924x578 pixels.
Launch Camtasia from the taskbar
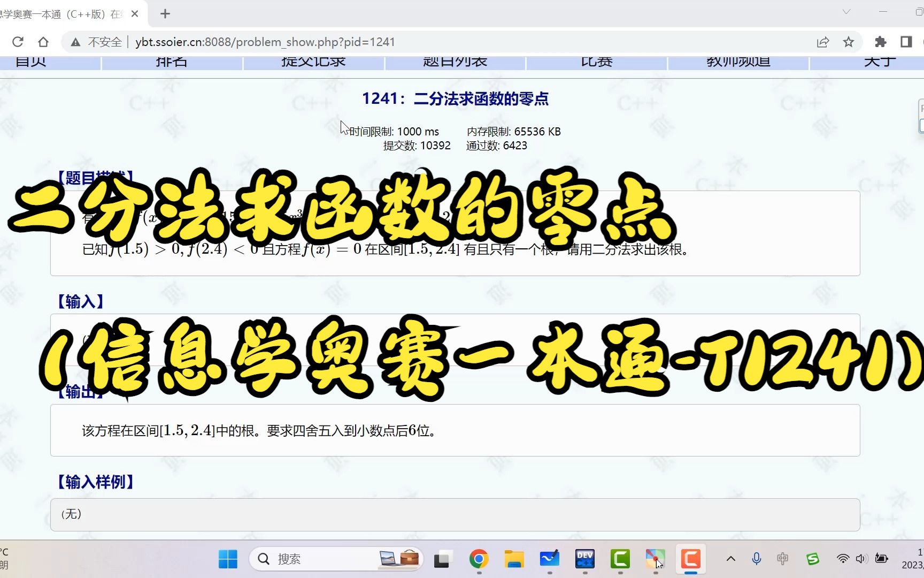pos(620,559)
